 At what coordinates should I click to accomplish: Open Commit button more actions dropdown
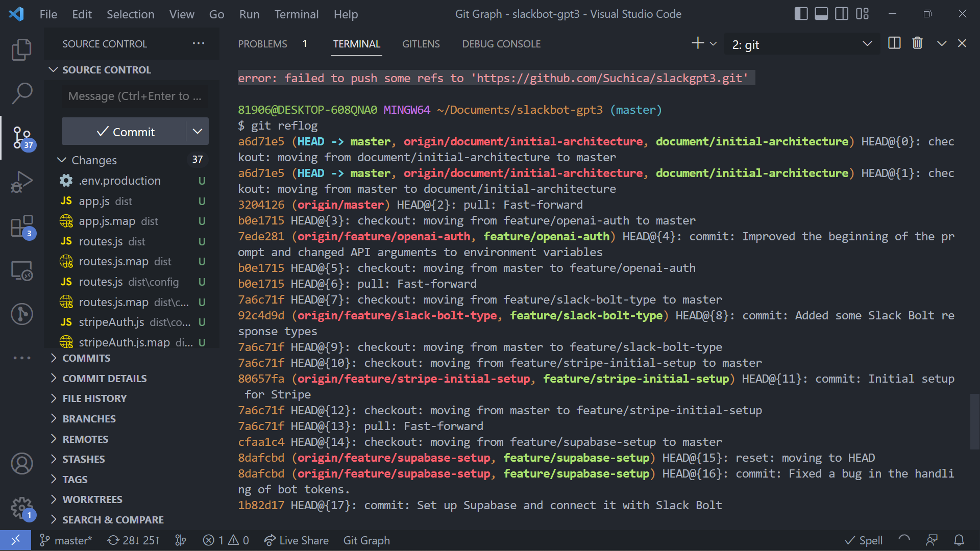pyautogui.click(x=198, y=132)
